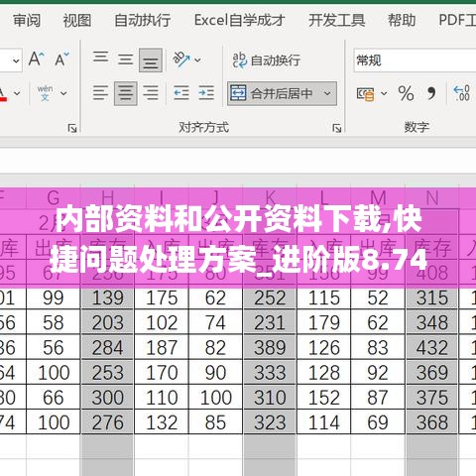The height and width of the screenshot is (476, 476).
Task: Select the Excel自学成才 tab
Action: 239,21
